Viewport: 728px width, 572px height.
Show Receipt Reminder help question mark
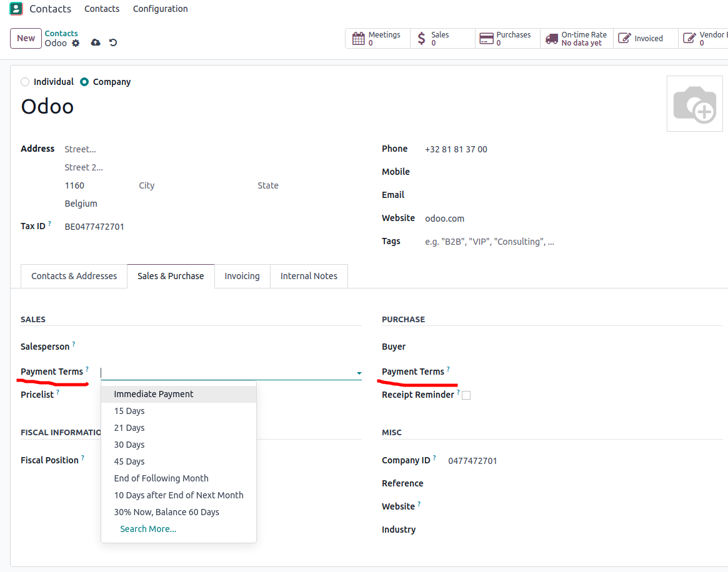pyautogui.click(x=458, y=392)
